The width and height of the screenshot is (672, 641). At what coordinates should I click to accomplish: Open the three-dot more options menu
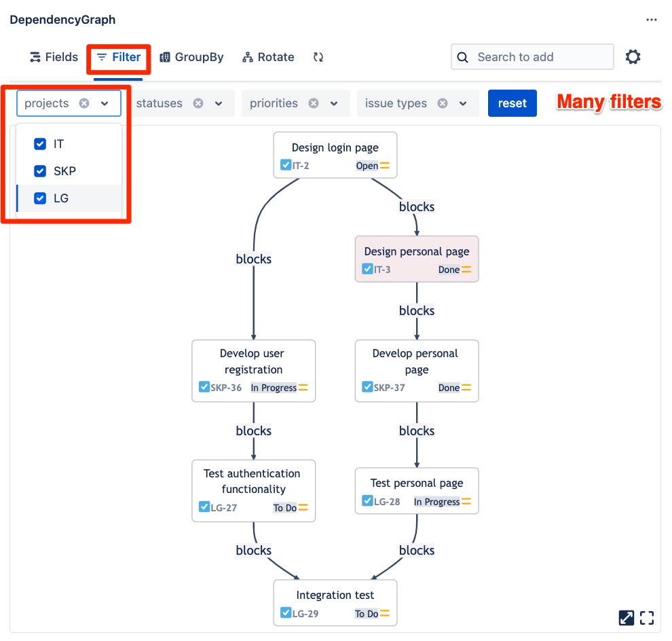pyautogui.click(x=652, y=20)
